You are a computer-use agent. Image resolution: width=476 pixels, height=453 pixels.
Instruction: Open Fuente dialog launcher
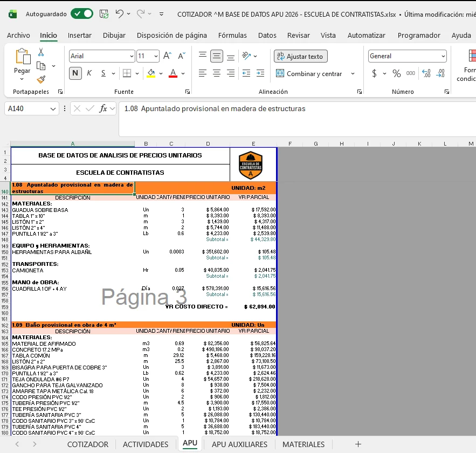coord(188,92)
